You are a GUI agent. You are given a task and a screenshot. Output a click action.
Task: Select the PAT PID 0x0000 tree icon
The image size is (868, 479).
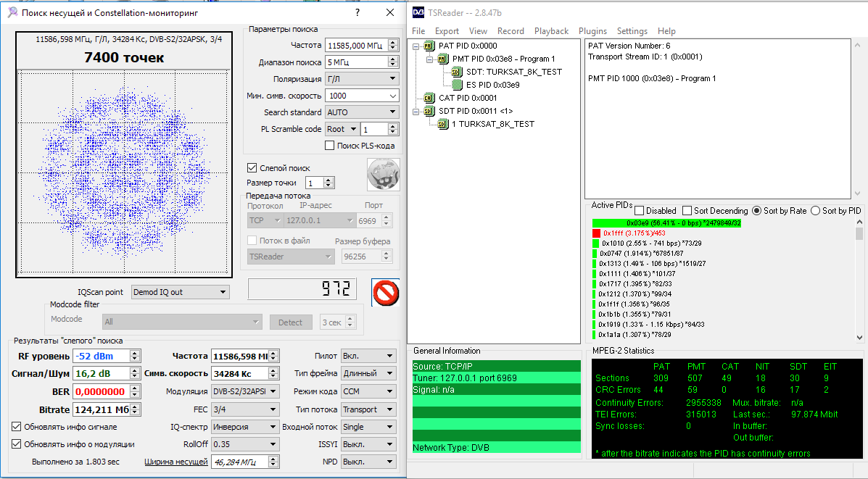point(429,46)
